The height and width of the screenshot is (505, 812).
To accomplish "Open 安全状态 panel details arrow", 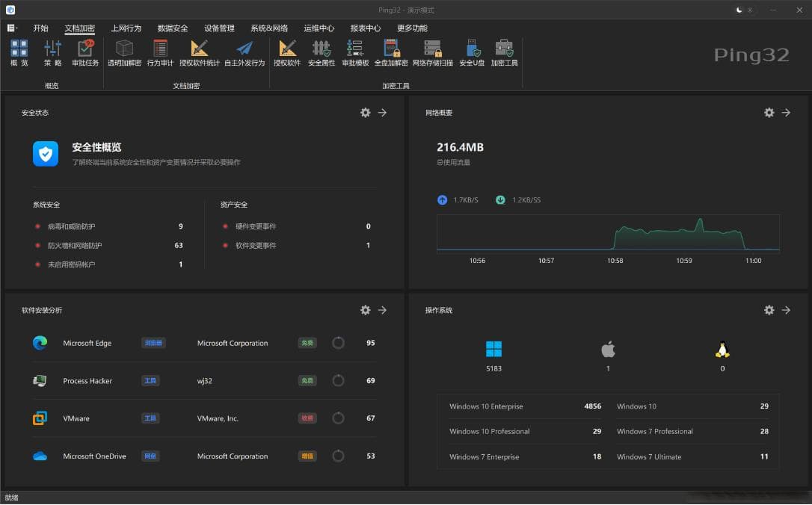I will (x=382, y=113).
